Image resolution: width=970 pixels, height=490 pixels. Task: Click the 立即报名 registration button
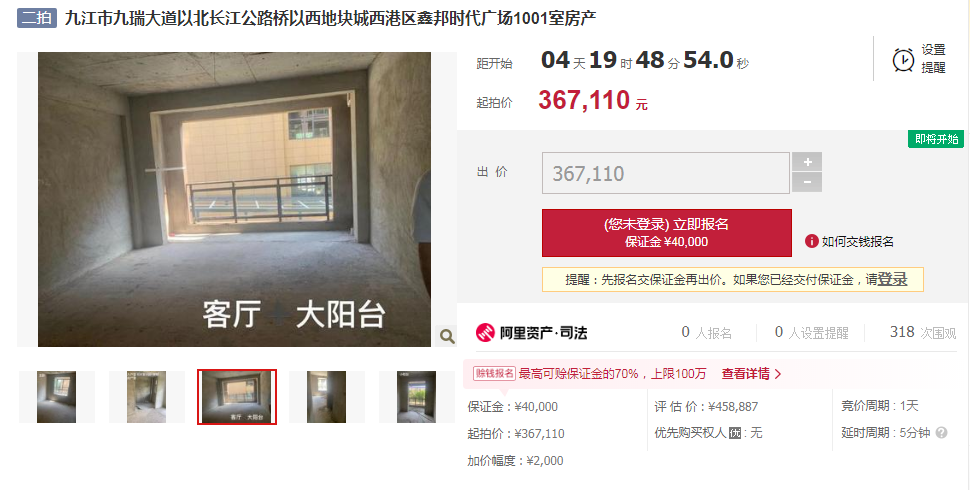pyautogui.click(x=667, y=233)
